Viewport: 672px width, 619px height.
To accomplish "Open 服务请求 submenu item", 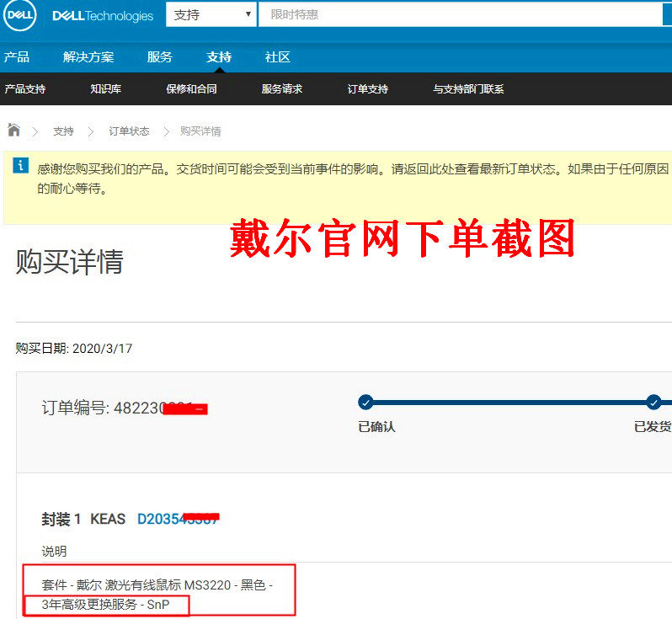I will coord(281,88).
